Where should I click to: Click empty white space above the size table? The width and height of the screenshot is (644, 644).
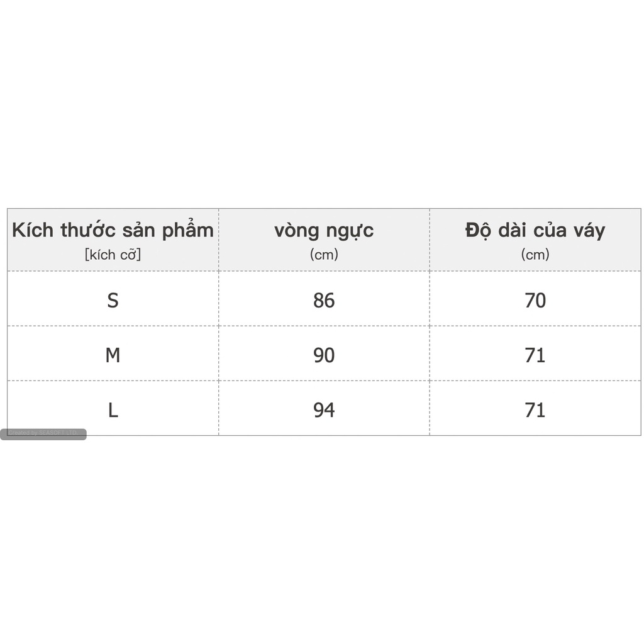click(322, 101)
